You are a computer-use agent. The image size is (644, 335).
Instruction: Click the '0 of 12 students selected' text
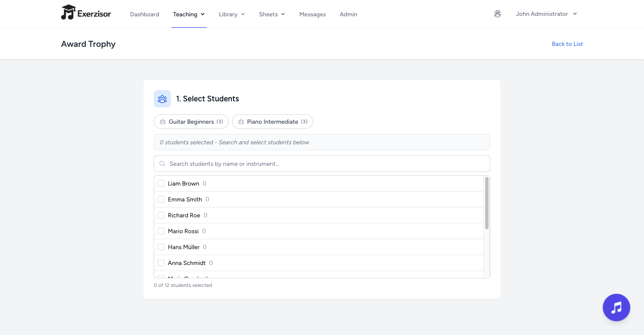point(183,285)
